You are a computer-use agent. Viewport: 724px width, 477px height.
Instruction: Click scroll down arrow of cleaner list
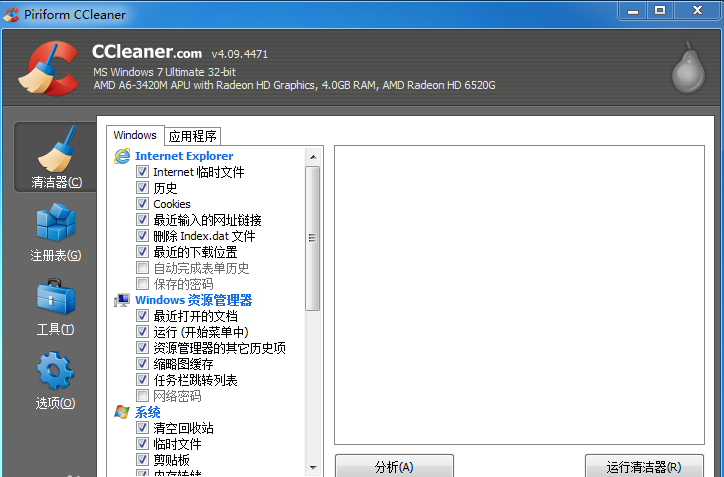tap(313, 467)
